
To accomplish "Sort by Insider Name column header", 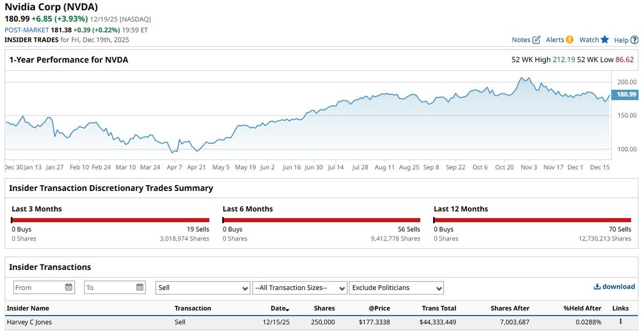I will [x=28, y=308].
